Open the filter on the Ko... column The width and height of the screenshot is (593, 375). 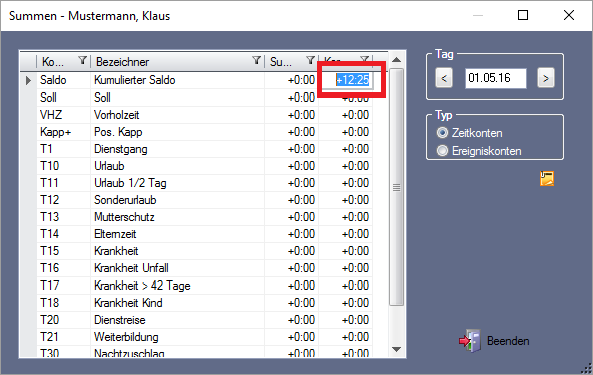[82, 60]
